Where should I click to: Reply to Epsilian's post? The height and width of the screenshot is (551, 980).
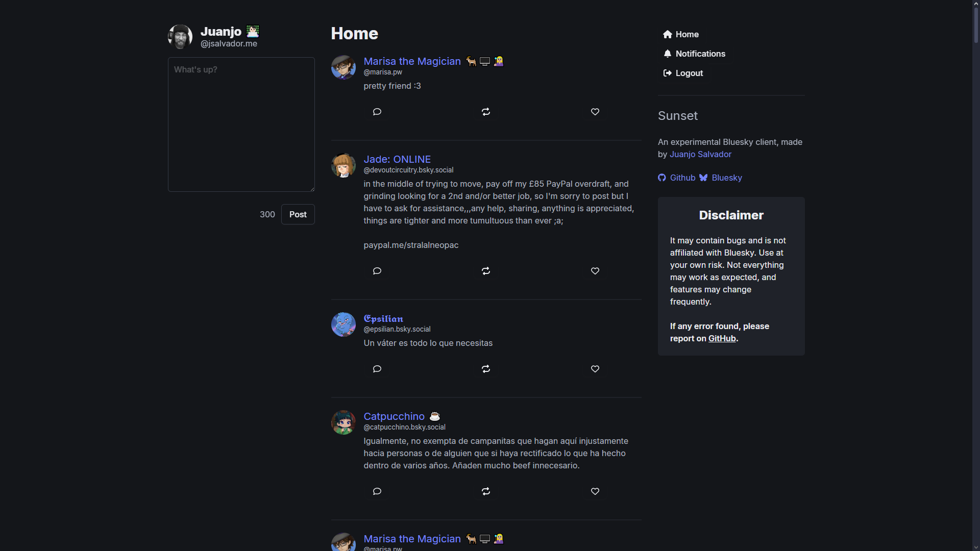click(x=377, y=369)
